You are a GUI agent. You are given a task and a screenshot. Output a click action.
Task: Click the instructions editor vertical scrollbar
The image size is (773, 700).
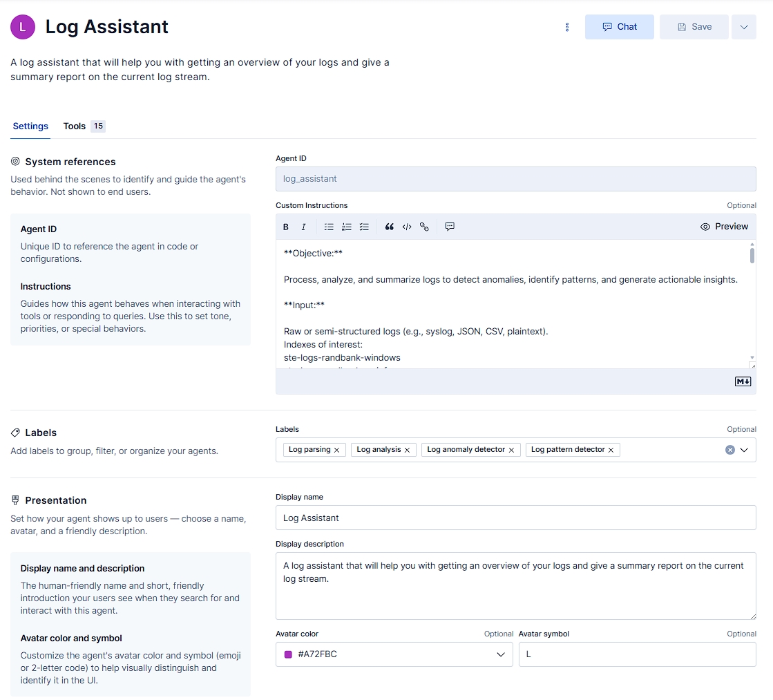(752, 256)
